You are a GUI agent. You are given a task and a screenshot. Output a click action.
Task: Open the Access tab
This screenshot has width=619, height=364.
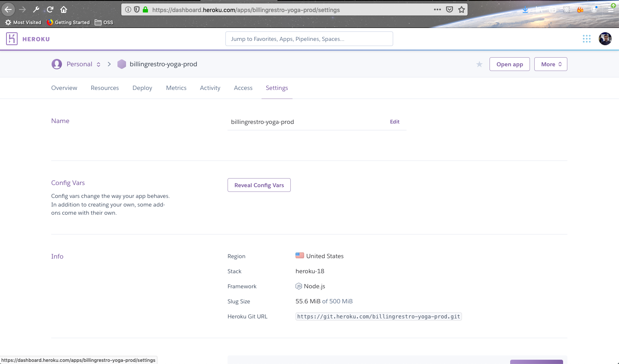point(243,88)
